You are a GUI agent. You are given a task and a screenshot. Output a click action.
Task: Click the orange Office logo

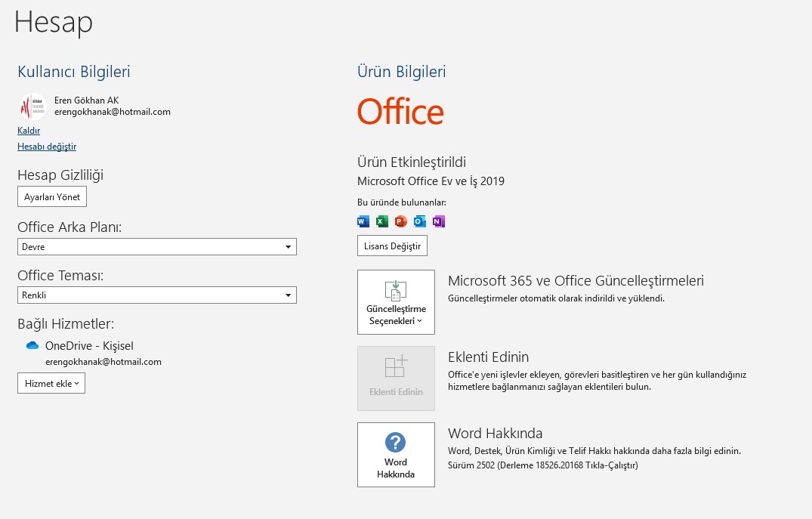click(400, 111)
